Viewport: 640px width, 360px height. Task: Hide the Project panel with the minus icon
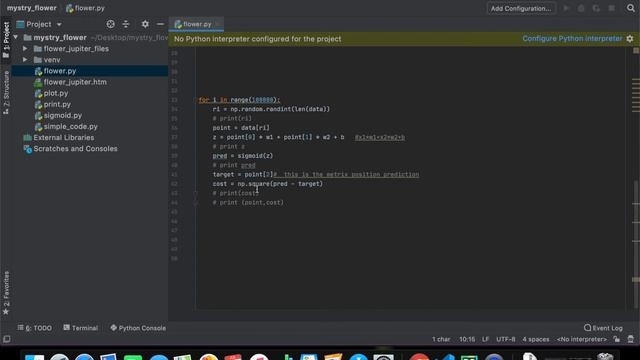pyautogui.click(x=160, y=24)
